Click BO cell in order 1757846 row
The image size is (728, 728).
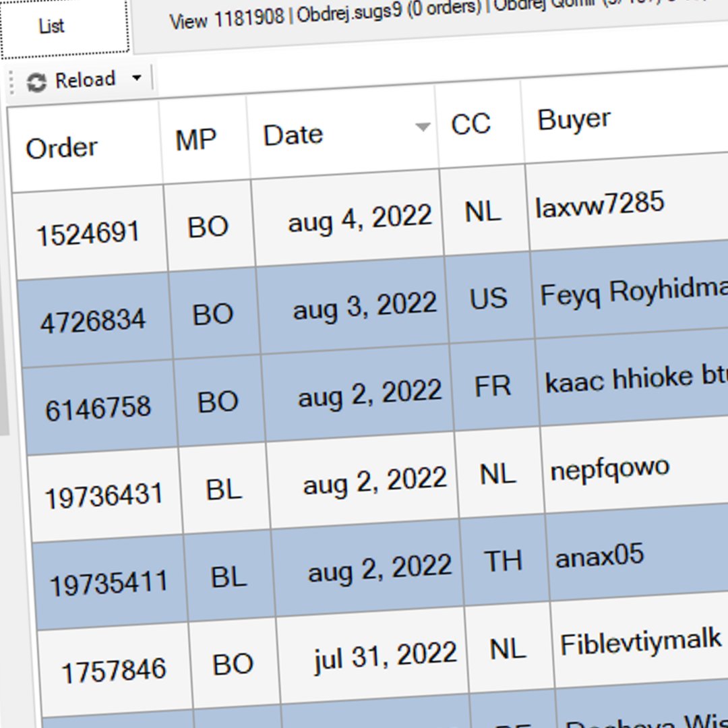[x=233, y=665]
